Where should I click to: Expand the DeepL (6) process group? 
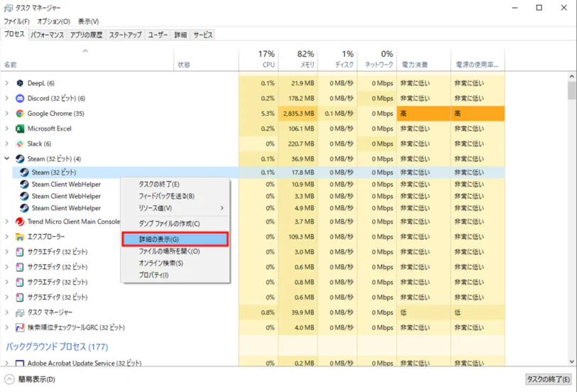(6, 83)
